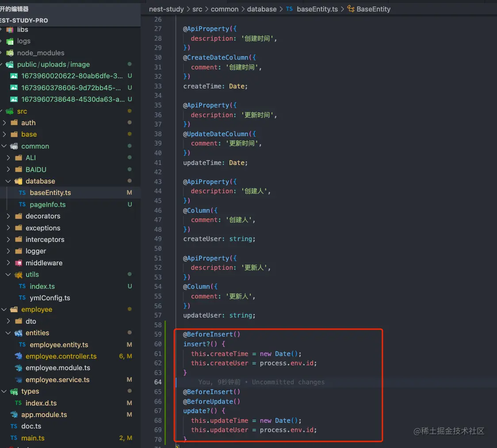Click the @BeforeUpdate() decorator text
This screenshot has width=497, height=448.
211,402
